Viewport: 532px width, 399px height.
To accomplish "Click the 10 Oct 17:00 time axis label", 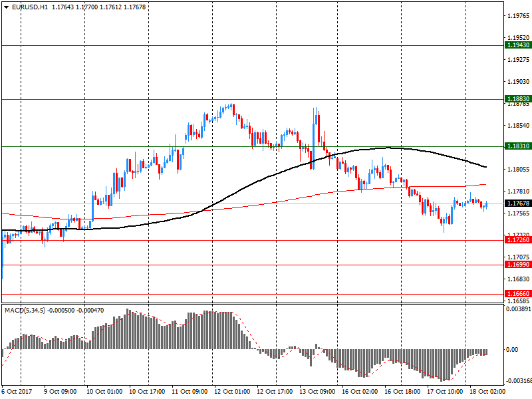I will pyautogui.click(x=147, y=391).
